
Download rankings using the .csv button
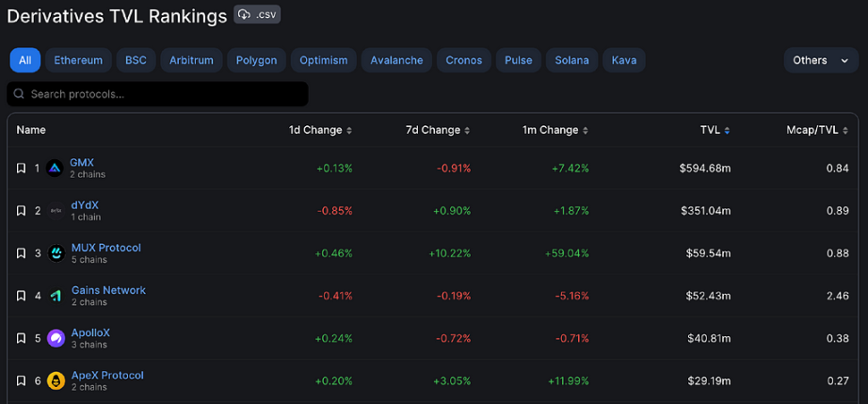pyautogui.click(x=258, y=14)
